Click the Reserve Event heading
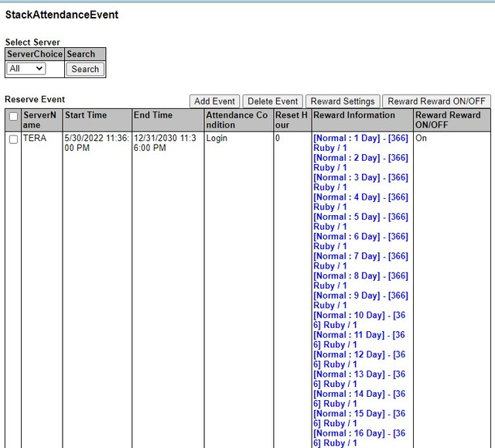The width and height of the screenshot is (495, 448). (35, 100)
